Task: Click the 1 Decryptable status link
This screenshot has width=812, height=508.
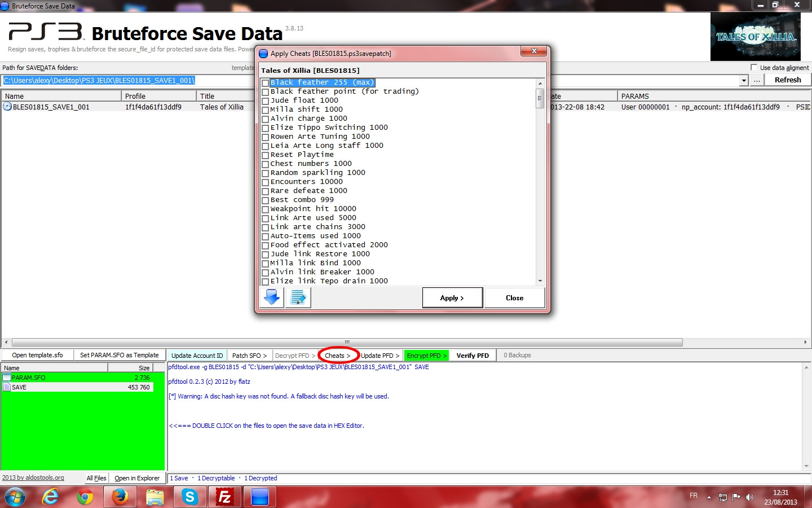Action: coord(216,478)
